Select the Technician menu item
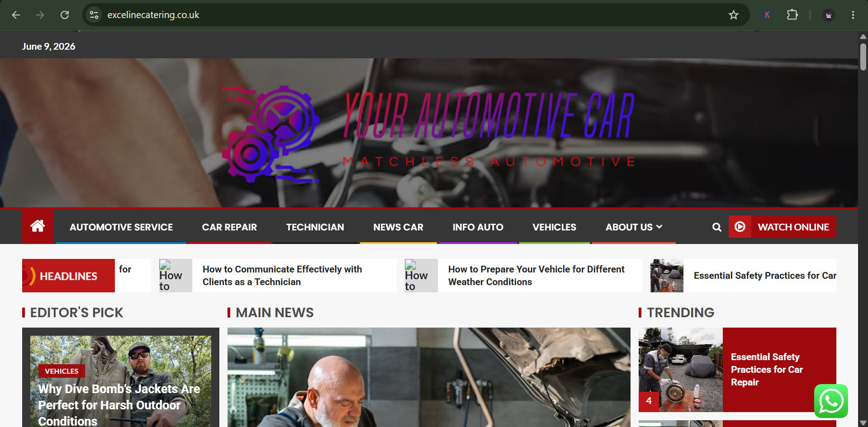Screen dimensions: 868x427 pos(315,227)
